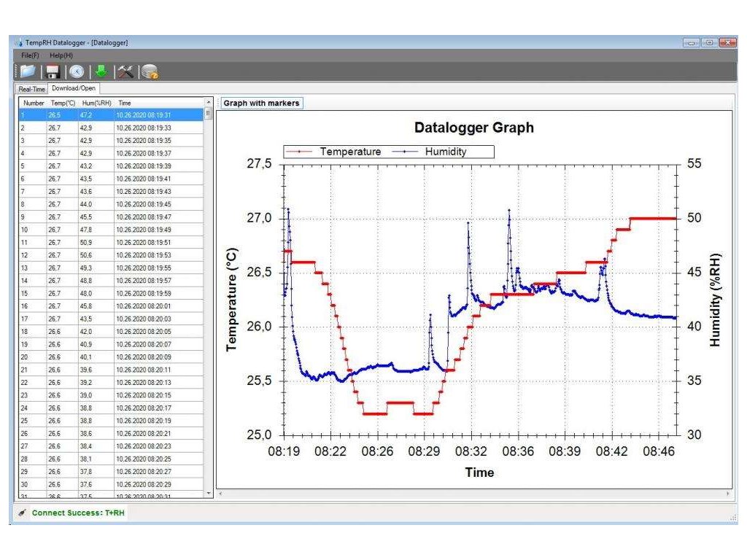Click the floppy disk save icon
The height and width of the screenshot is (560, 747).
coord(53,71)
